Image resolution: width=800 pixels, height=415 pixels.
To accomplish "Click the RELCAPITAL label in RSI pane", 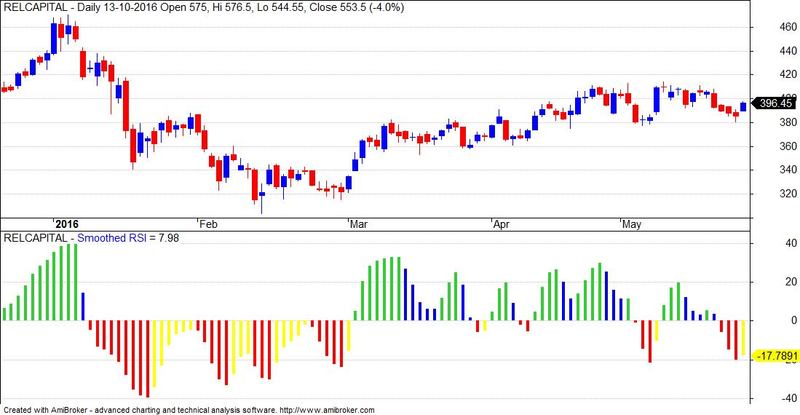I will pyautogui.click(x=35, y=238).
